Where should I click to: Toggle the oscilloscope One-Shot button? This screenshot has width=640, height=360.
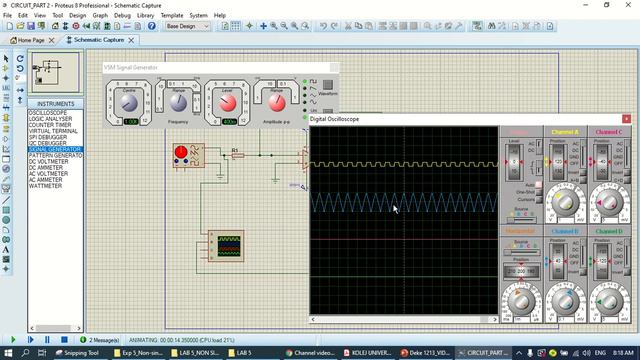coord(538,192)
